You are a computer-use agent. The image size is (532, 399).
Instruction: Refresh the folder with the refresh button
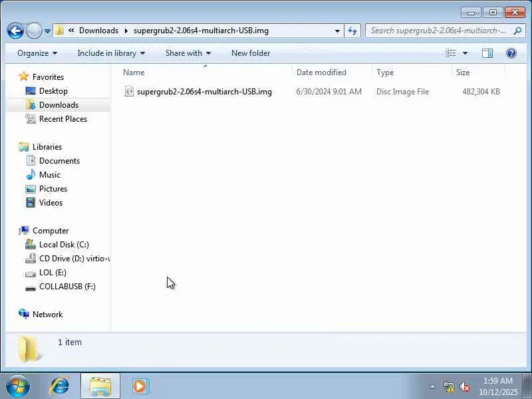coord(352,31)
